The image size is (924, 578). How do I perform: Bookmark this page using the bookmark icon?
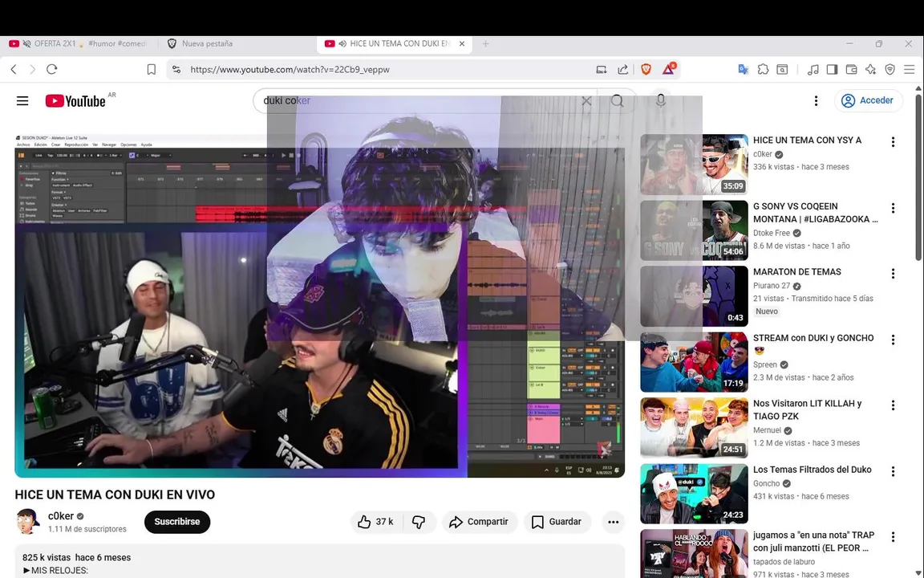pos(152,70)
